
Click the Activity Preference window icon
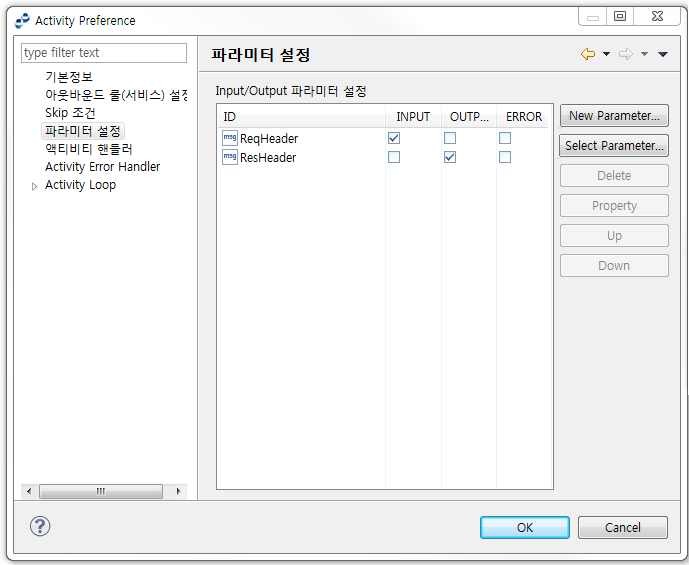(22, 20)
